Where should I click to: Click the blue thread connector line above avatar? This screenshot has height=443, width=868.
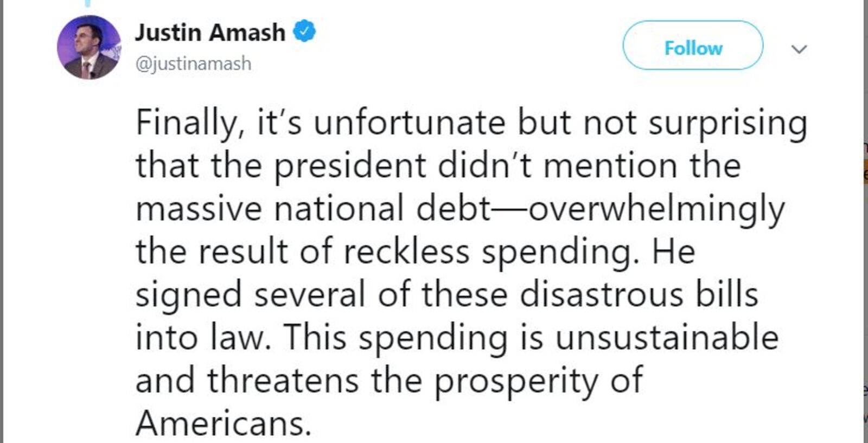pos(88,3)
